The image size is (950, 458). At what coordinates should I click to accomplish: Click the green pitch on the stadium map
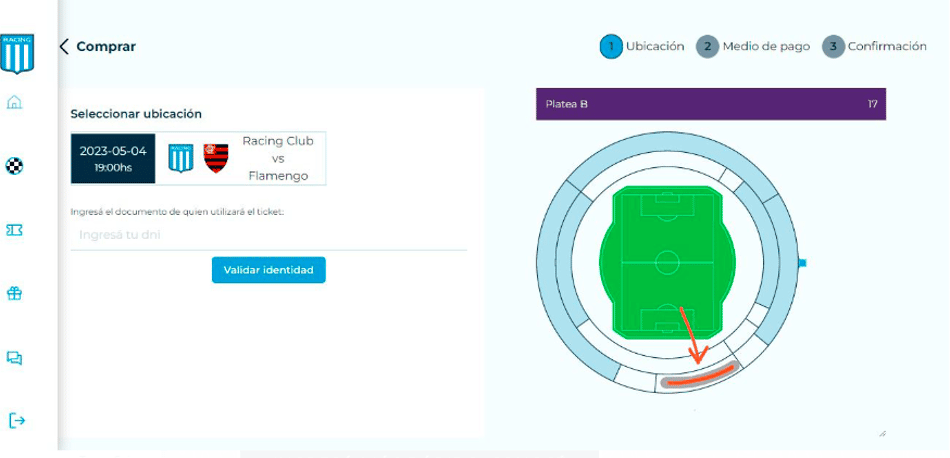tap(666, 262)
